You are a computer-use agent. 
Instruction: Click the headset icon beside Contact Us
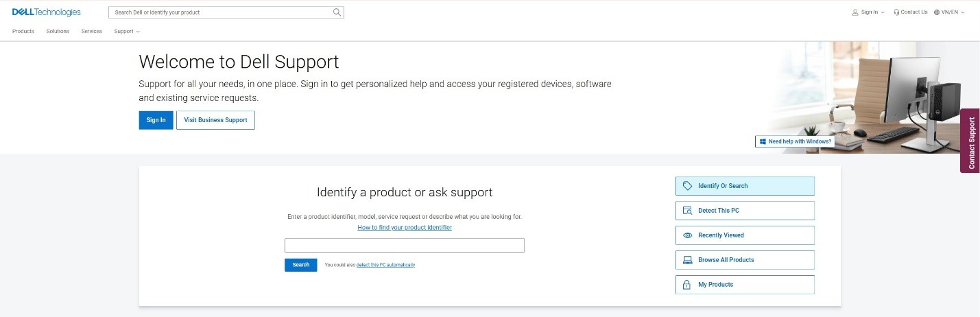point(896,12)
